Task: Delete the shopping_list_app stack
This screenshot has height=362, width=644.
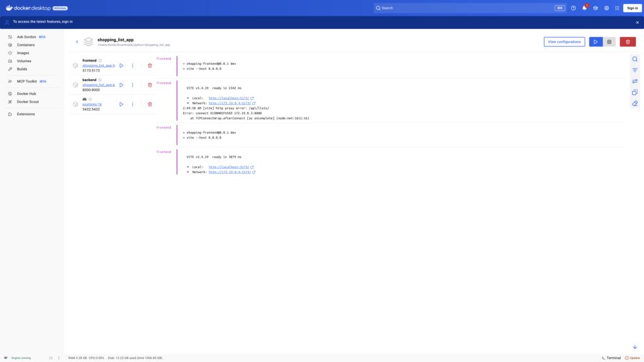Action: [x=628, y=42]
